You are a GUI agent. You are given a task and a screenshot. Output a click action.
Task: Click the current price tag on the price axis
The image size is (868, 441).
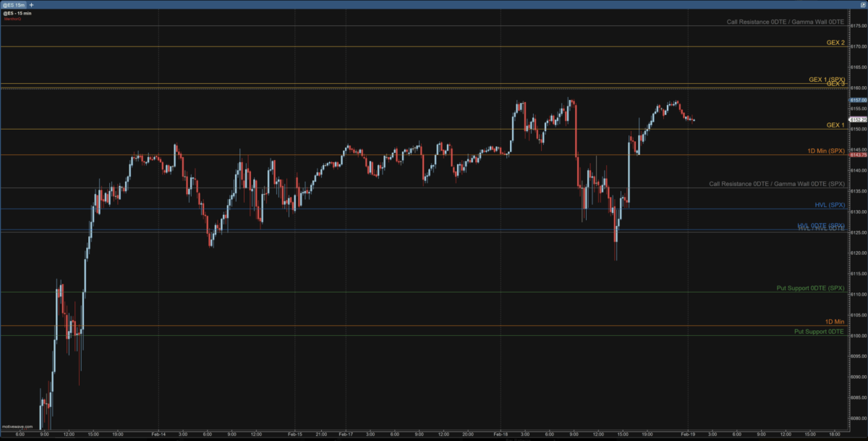pyautogui.click(x=858, y=119)
